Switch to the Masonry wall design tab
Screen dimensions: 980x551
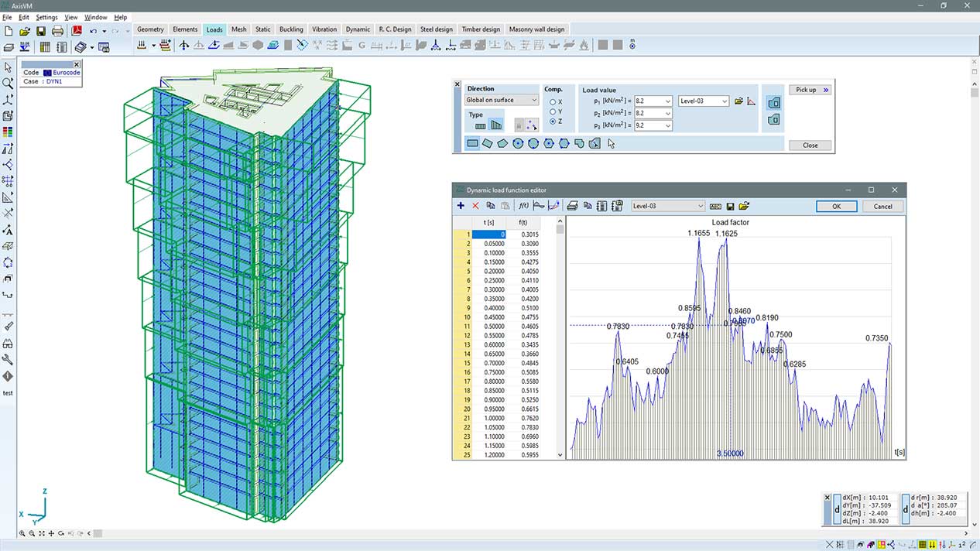[537, 29]
